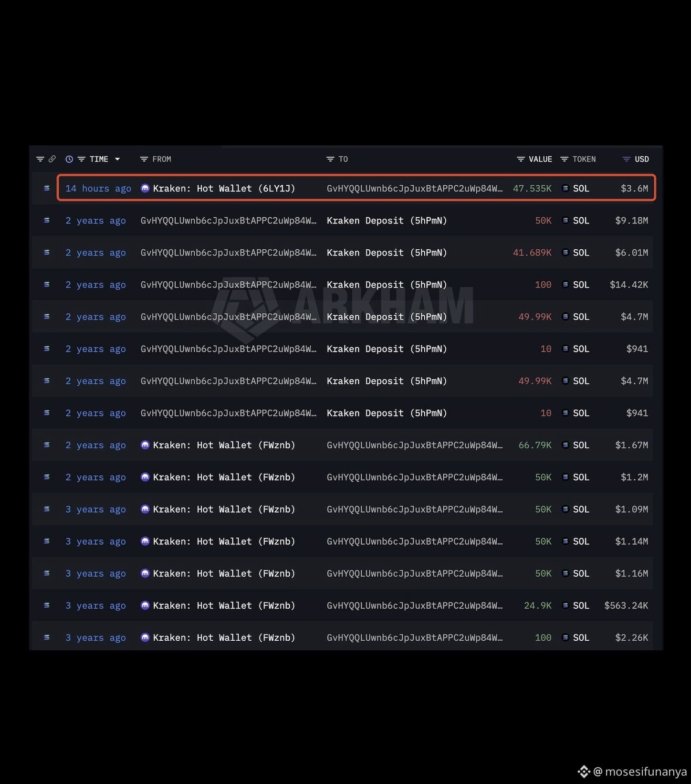The height and width of the screenshot is (784, 691).
Task: Open the recipient address in the $2.26K row
Action: 415,637
